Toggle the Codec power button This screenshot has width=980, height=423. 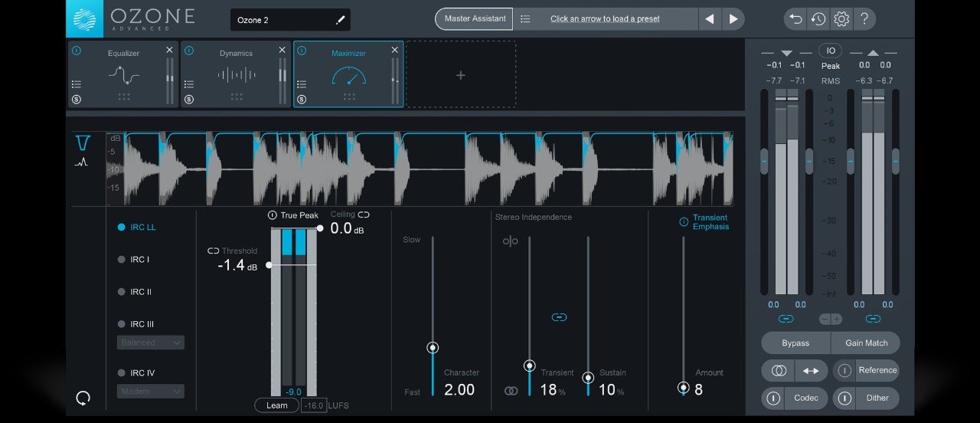click(774, 398)
